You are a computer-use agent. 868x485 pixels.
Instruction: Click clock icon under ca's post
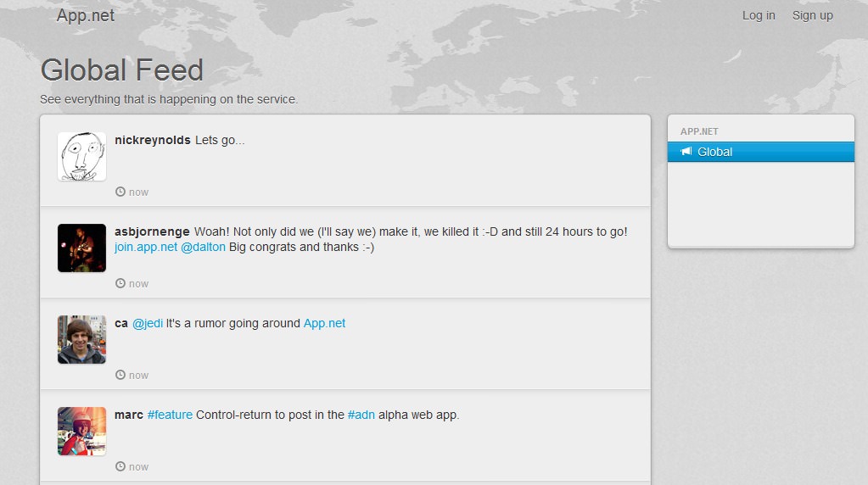click(x=120, y=375)
